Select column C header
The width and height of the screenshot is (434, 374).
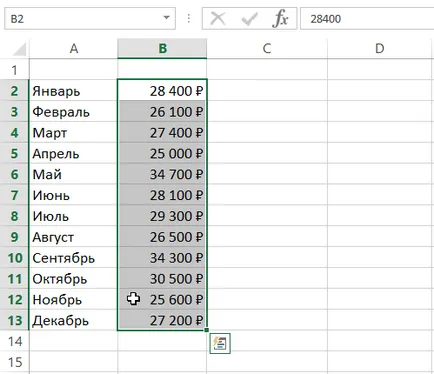coord(267,49)
